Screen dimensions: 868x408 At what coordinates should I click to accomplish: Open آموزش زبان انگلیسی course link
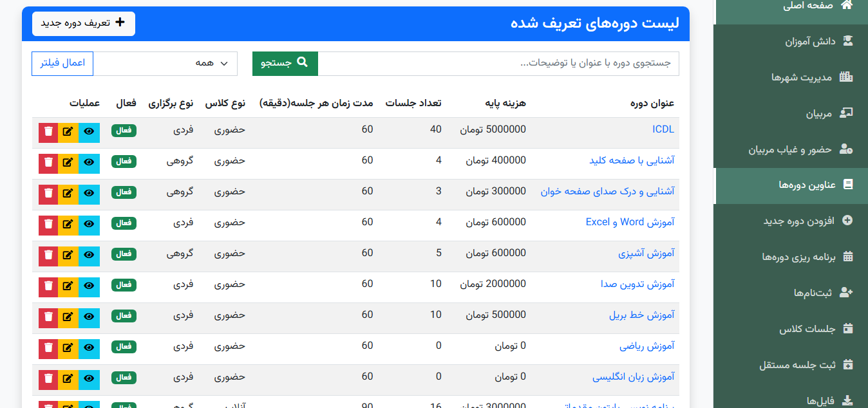(x=634, y=376)
